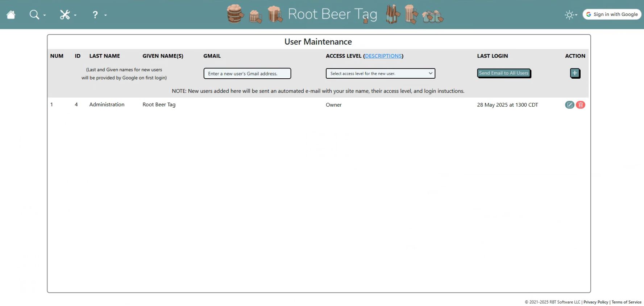Open the wrench tools dropdown menu
The image size is (644, 306).
pos(65,15)
